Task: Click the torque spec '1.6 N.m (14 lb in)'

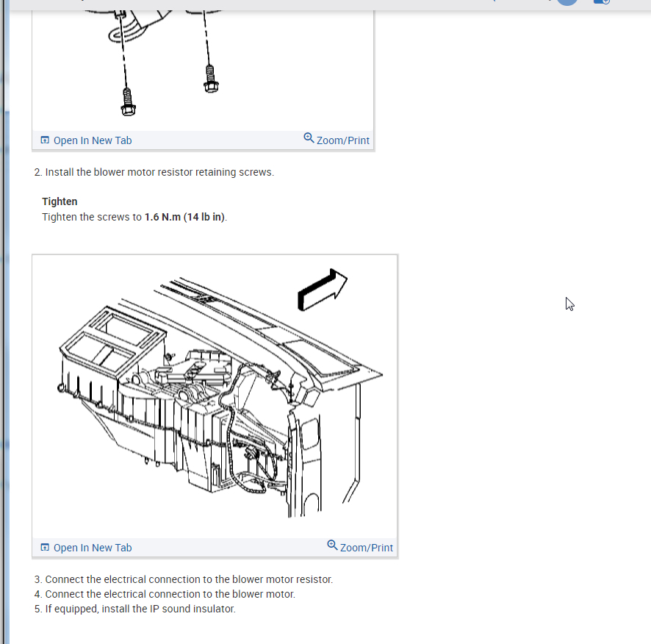Action: click(184, 217)
